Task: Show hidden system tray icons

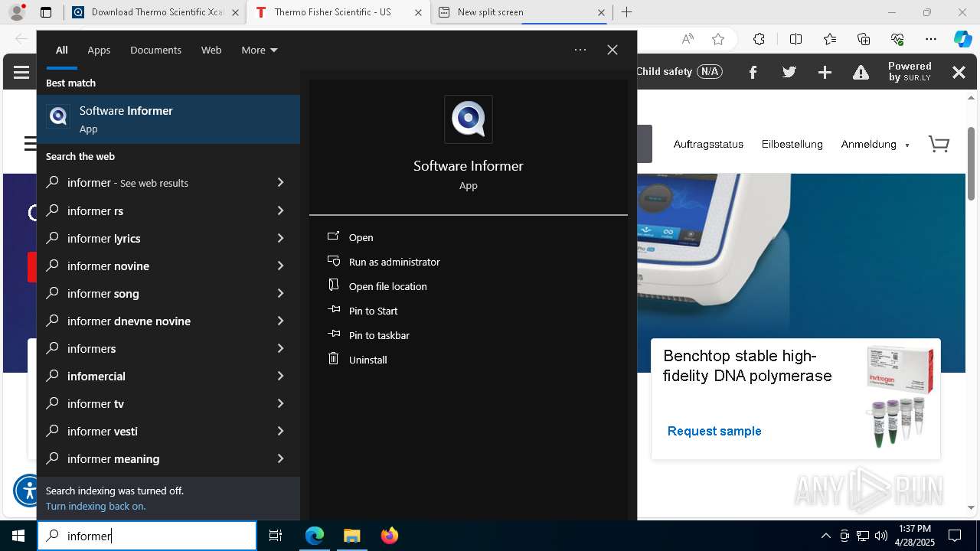Action: [825, 536]
